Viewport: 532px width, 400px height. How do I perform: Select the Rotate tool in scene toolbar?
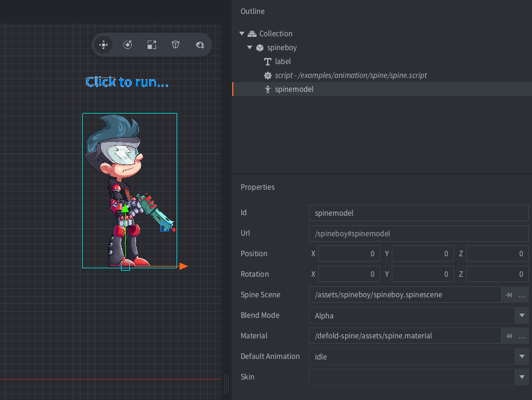(128, 45)
